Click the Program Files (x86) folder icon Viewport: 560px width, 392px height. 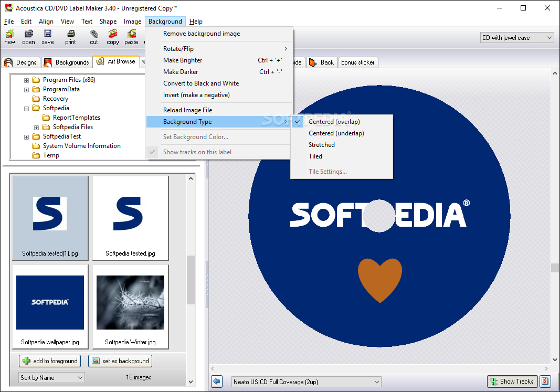tap(36, 80)
